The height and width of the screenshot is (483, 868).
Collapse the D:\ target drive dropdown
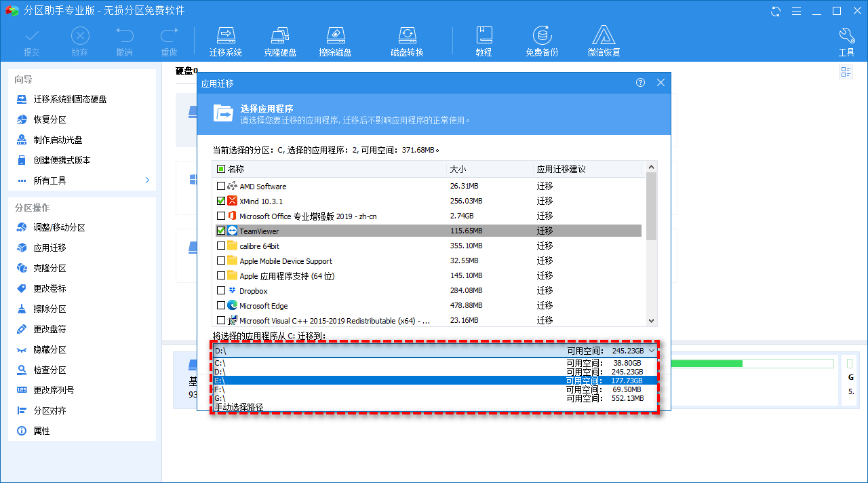coord(652,351)
